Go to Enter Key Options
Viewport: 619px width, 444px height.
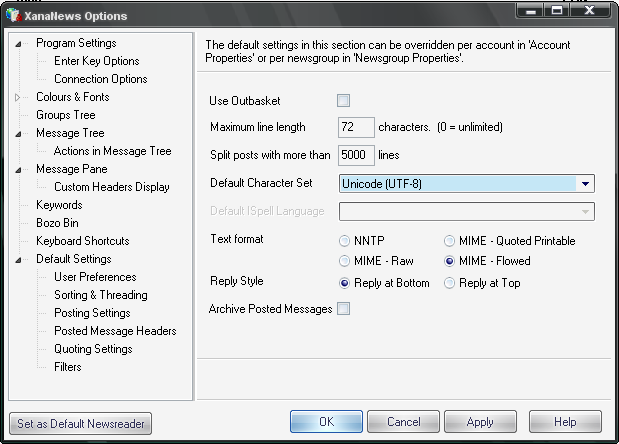97,61
